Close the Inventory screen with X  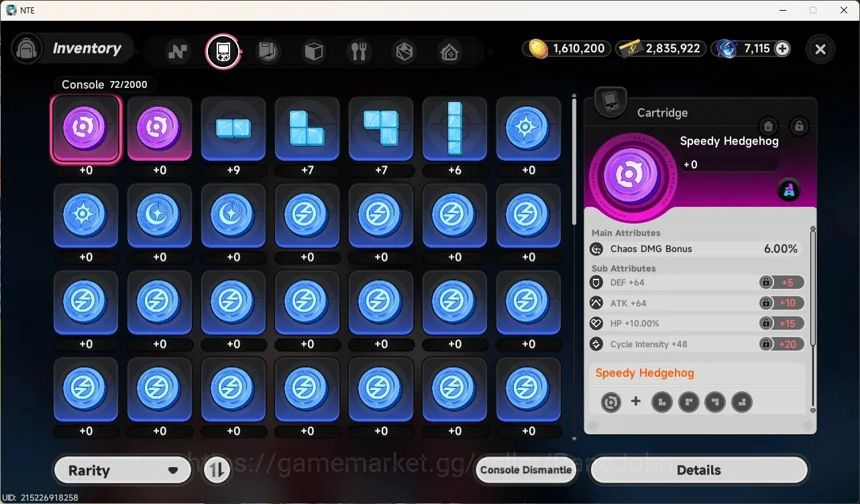[x=820, y=49]
